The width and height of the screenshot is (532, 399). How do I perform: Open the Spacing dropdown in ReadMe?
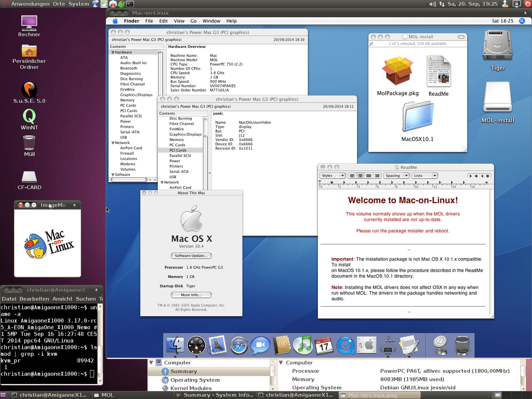pyautogui.click(x=396, y=175)
